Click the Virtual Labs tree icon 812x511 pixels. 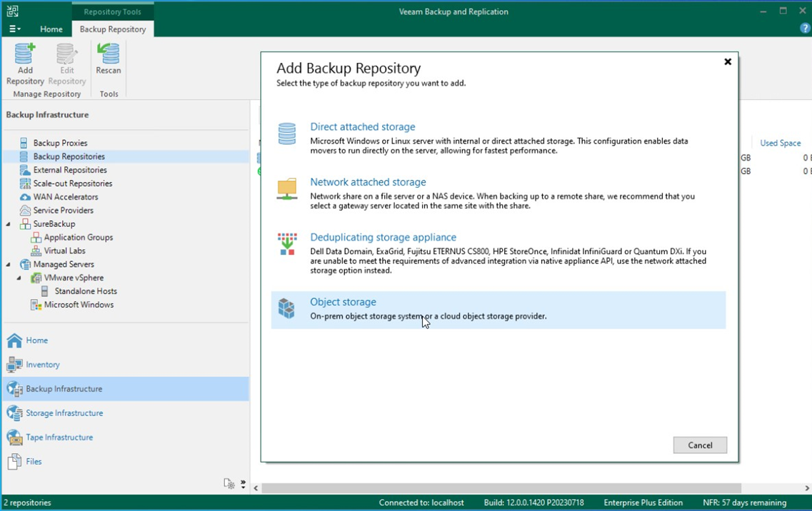coord(36,251)
